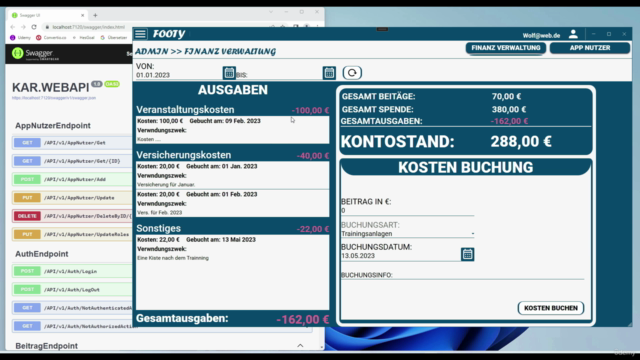The width and height of the screenshot is (640, 360).
Task: Expand POST /API/v1/Auth/Login in Swagger
Action: pos(72,271)
